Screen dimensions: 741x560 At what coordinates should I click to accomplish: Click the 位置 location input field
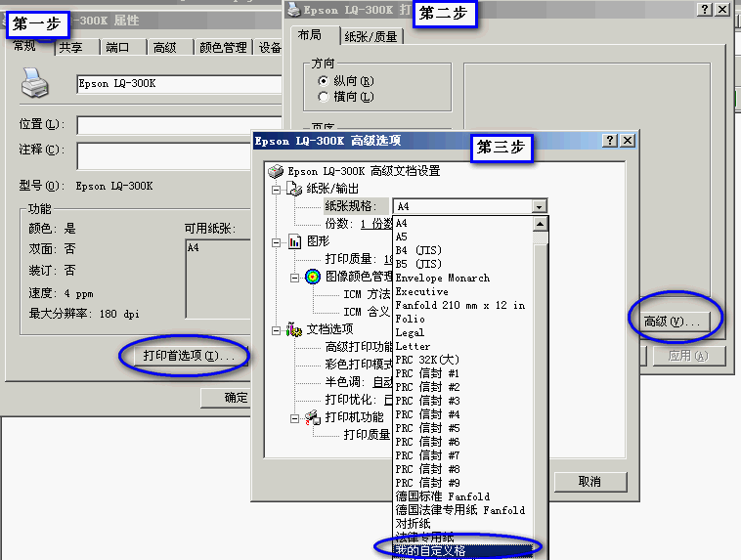(x=179, y=126)
